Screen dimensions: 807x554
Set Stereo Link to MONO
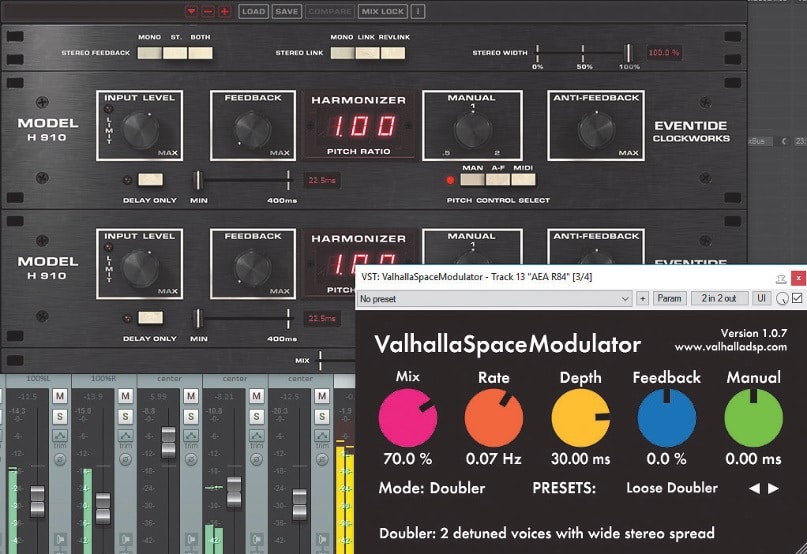[342, 53]
